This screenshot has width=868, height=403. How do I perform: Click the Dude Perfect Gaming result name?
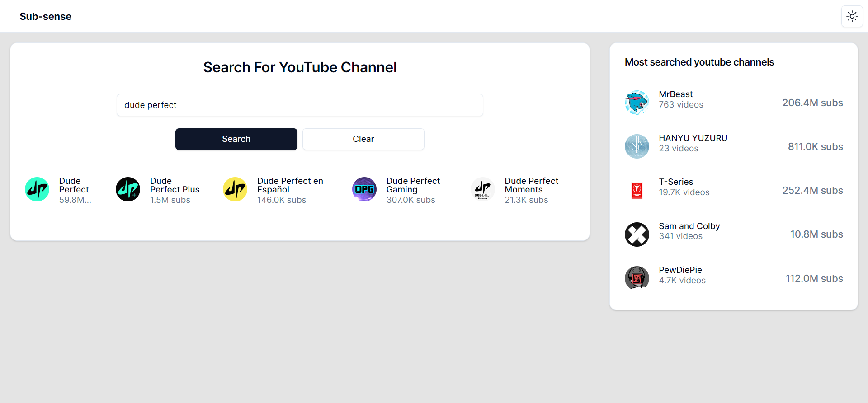coord(413,185)
